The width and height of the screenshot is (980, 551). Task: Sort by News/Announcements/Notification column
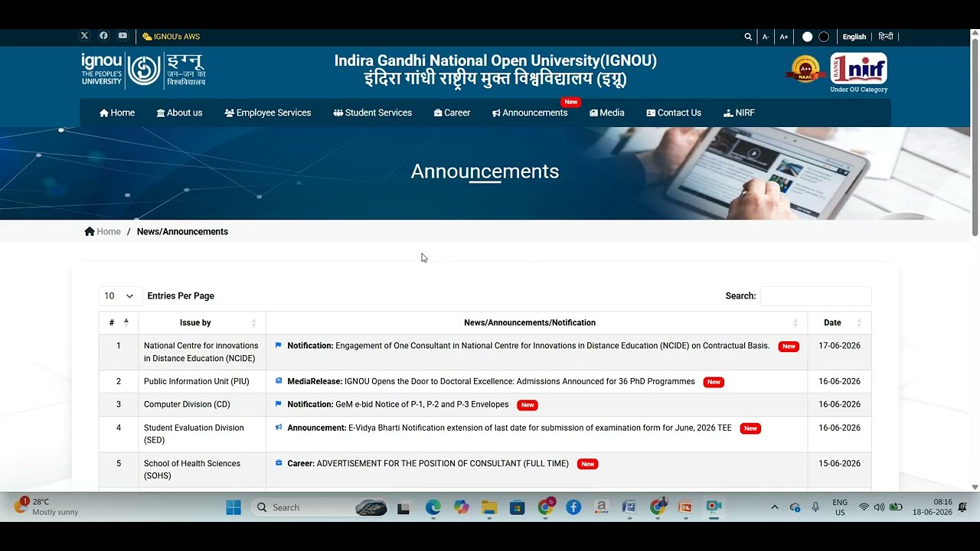pos(537,322)
